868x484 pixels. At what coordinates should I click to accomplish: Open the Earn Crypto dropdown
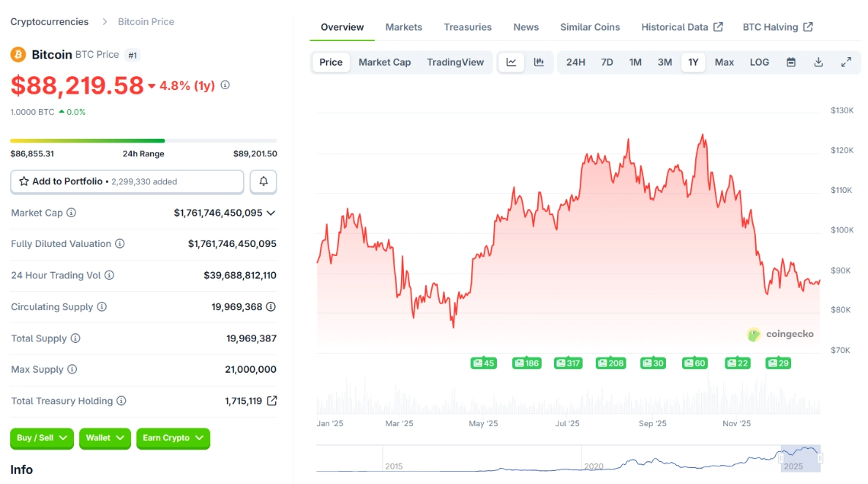[173, 439]
